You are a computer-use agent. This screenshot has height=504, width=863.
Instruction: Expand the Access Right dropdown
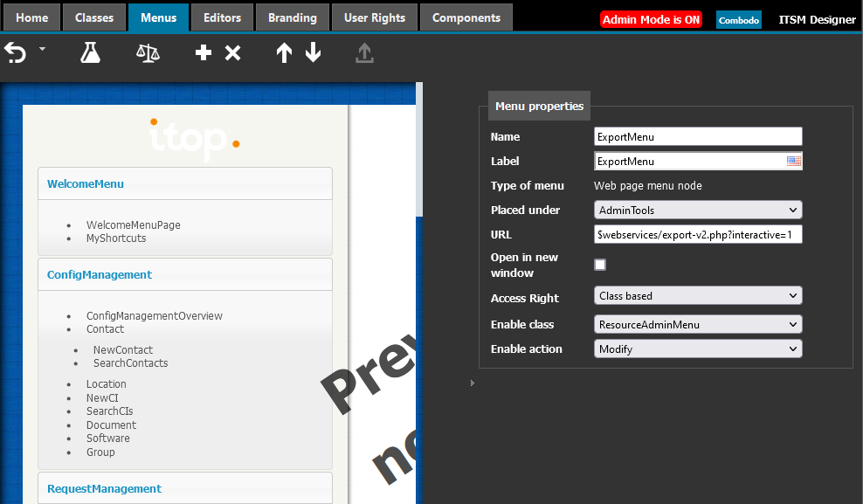pos(697,296)
